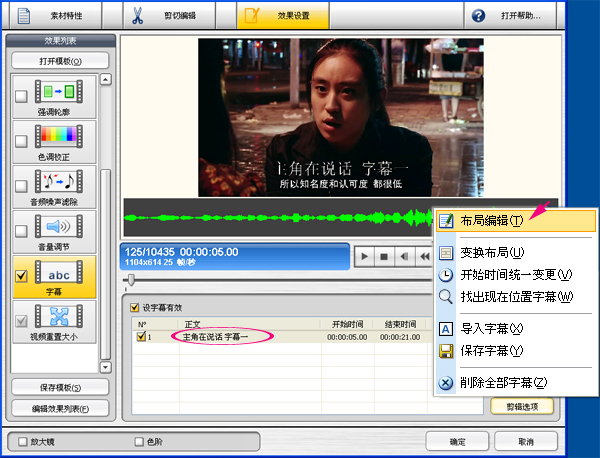Choose 削除全部字幕(Z) menu item

(516, 382)
